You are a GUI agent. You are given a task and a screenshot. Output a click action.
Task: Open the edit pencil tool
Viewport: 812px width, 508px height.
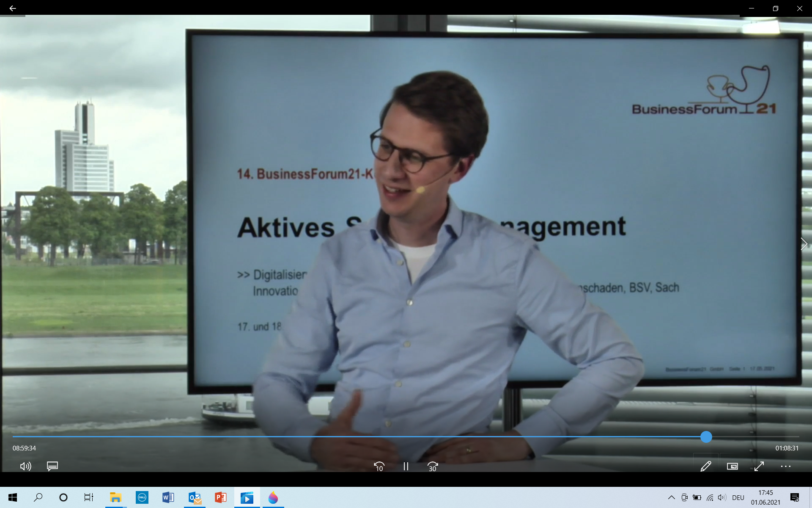click(x=705, y=467)
